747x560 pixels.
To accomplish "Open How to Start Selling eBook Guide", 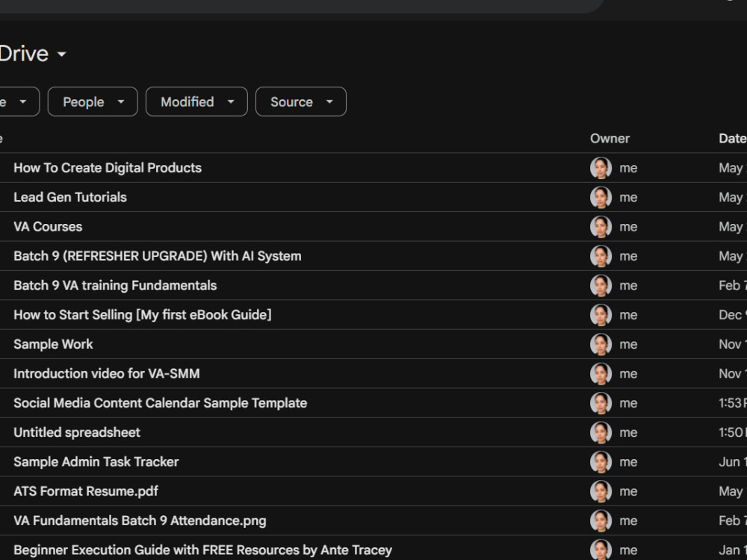I will pos(143,315).
